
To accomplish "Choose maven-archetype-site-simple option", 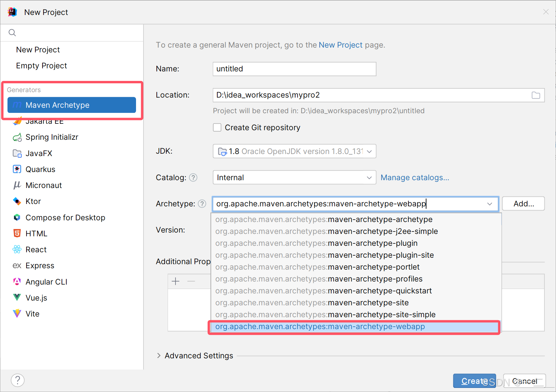I will [356, 314].
